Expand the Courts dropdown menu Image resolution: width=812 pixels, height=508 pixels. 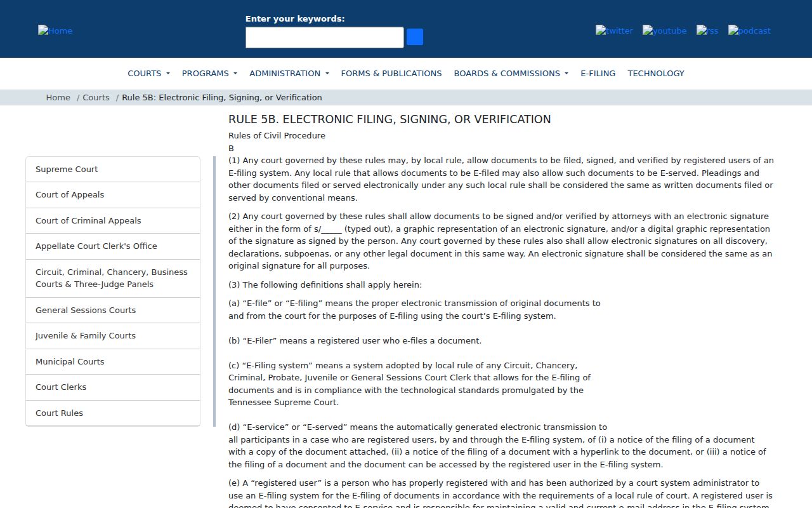point(148,73)
